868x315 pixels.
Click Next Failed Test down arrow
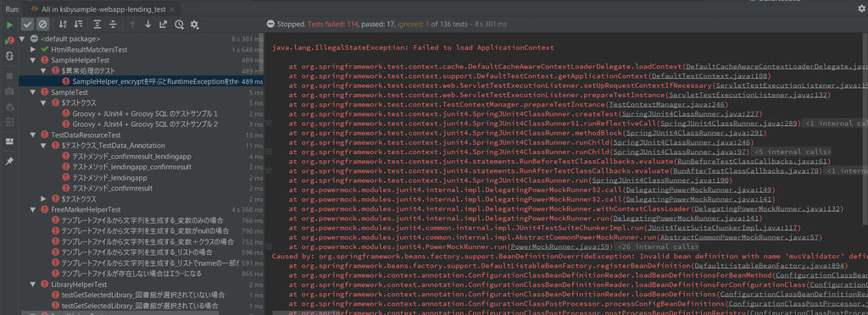(147, 25)
